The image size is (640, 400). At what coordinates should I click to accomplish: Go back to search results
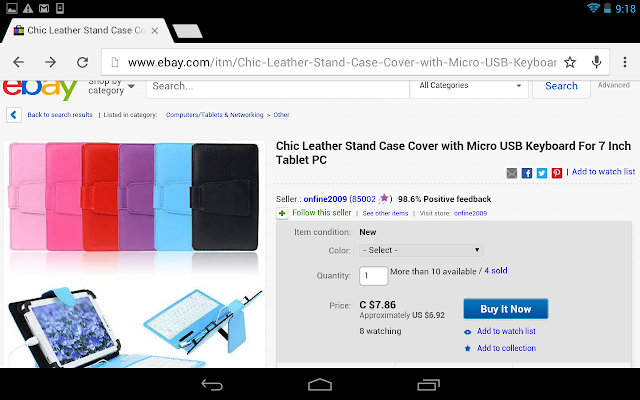pos(60,115)
